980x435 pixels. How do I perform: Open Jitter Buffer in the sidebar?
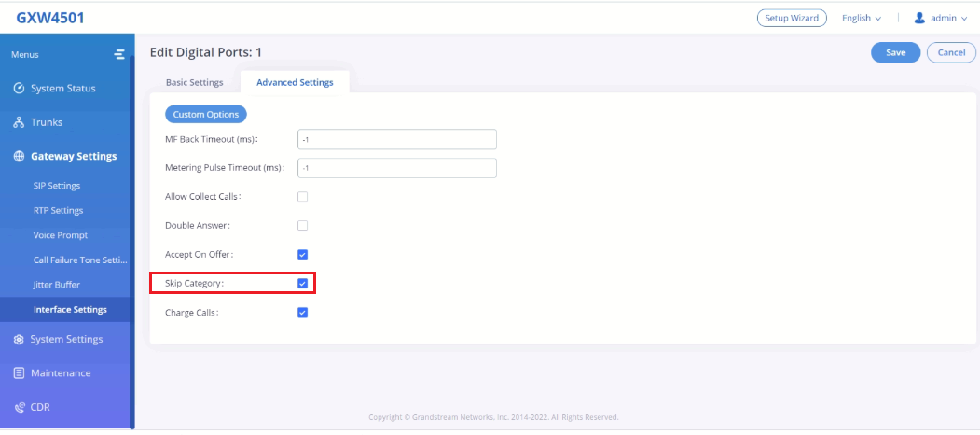tap(56, 285)
